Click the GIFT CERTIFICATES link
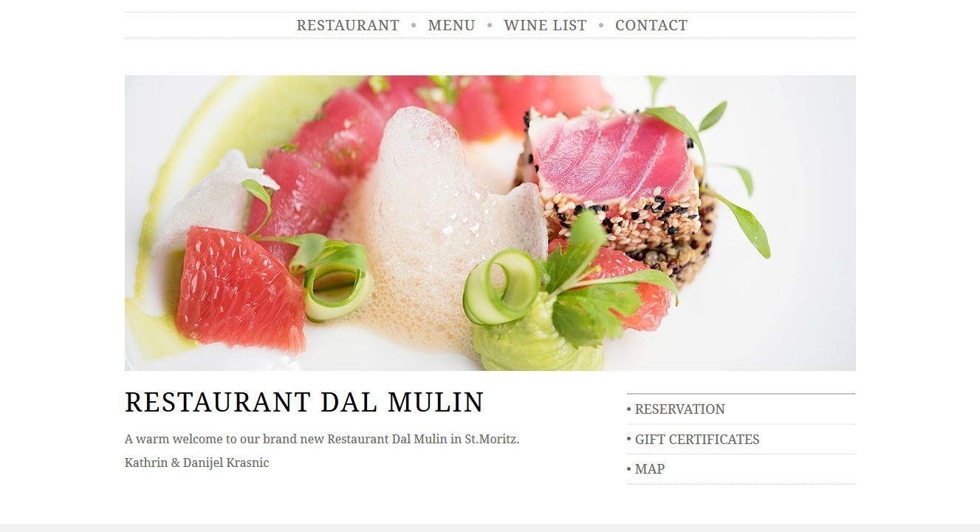This screenshot has width=980, height=532. pyautogui.click(x=697, y=440)
